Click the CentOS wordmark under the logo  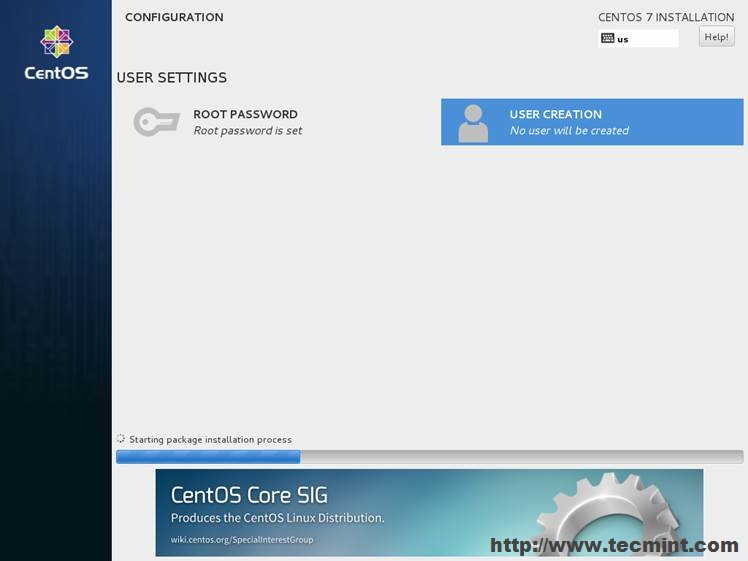click(56, 73)
